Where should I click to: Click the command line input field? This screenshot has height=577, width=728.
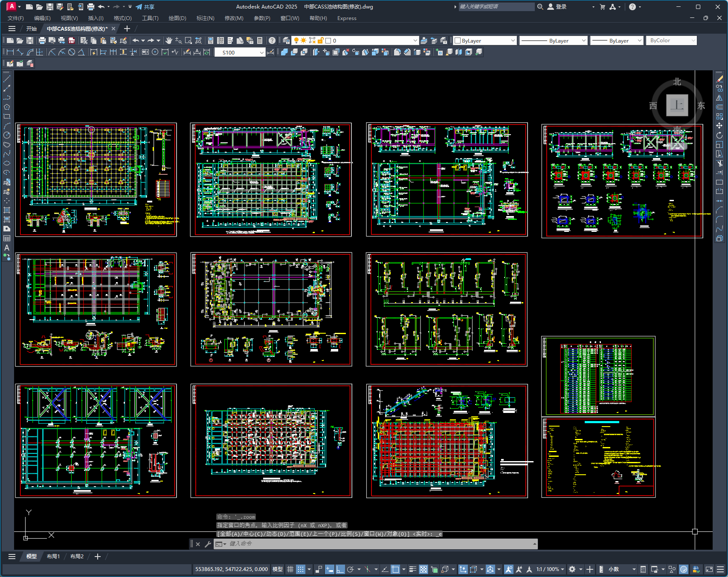coord(380,544)
